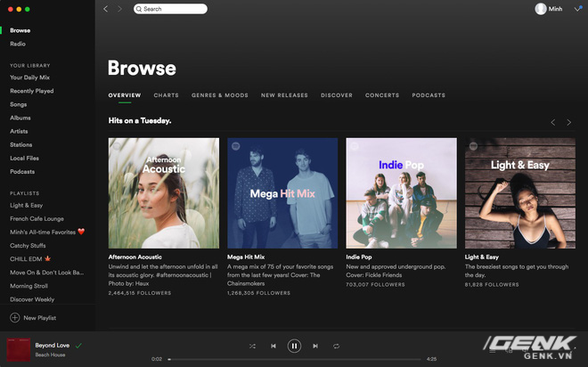The height and width of the screenshot is (367, 588).
Task: Click the 2,464,515 FOLLOWERS text
Action: point(140,293)
